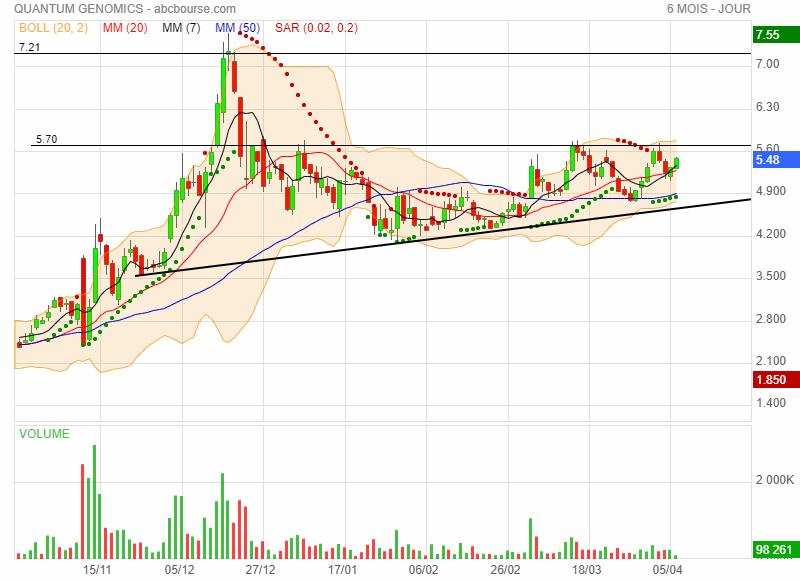Click the red 1.850 low price tag
This screenshot has height=580, width=800.
pyautogui.click(x=775, y=380)
